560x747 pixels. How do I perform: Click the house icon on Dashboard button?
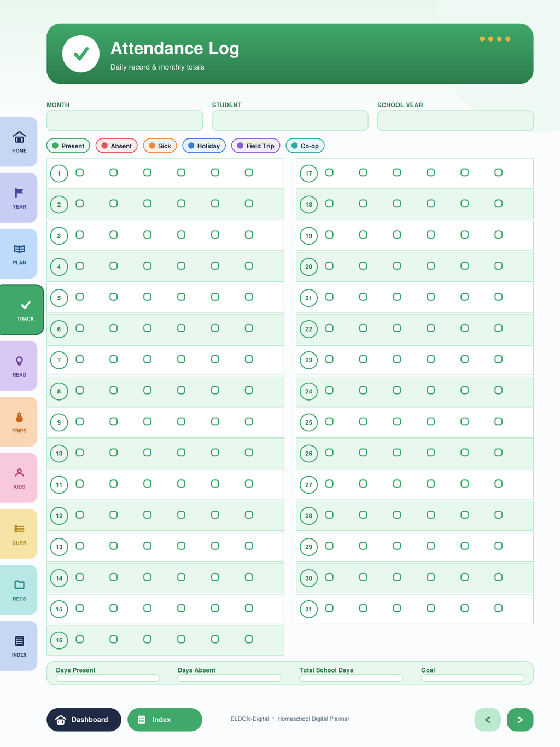click(61, 720)
